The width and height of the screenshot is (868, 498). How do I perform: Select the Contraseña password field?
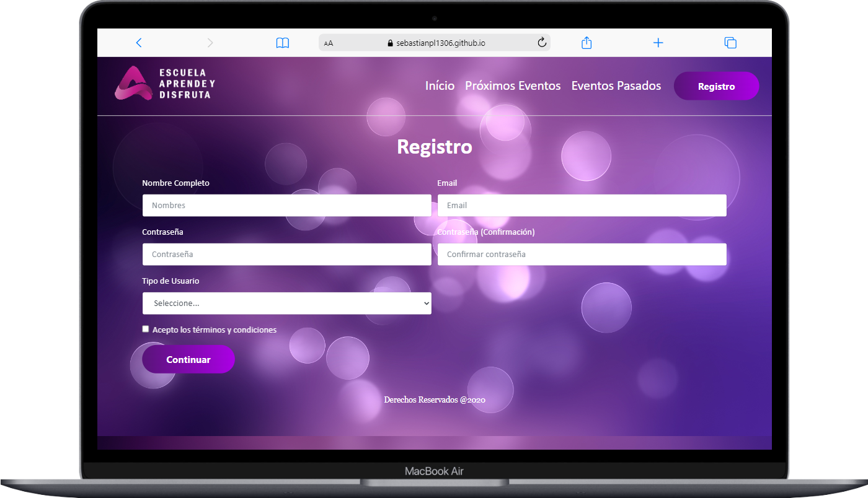coord(286,255)
